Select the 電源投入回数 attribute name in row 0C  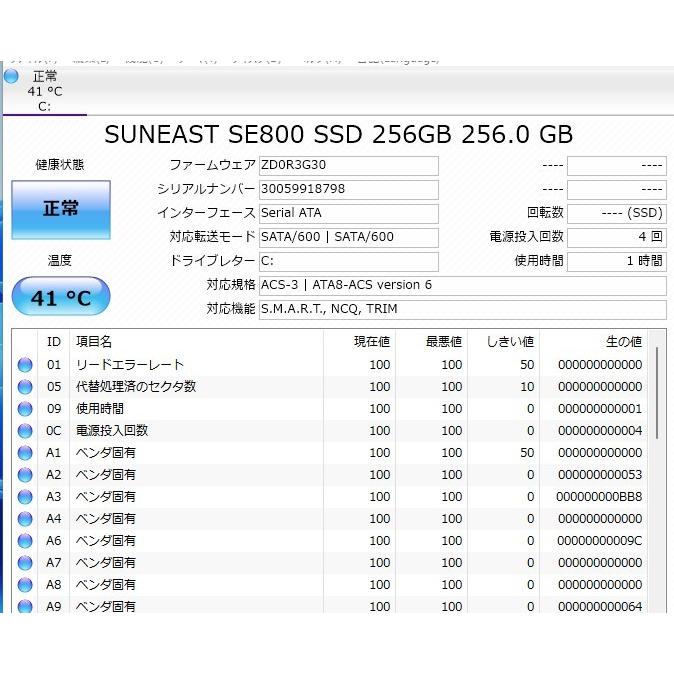pyautogui.click(x=112, y=431)
